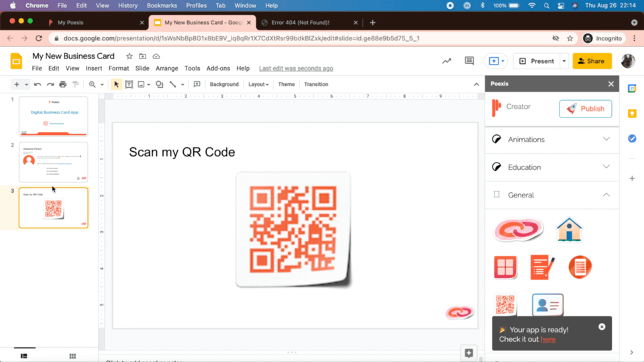Screen dimensions: 644x362
Task: Click the Theme button
Action: coord(286,85)
